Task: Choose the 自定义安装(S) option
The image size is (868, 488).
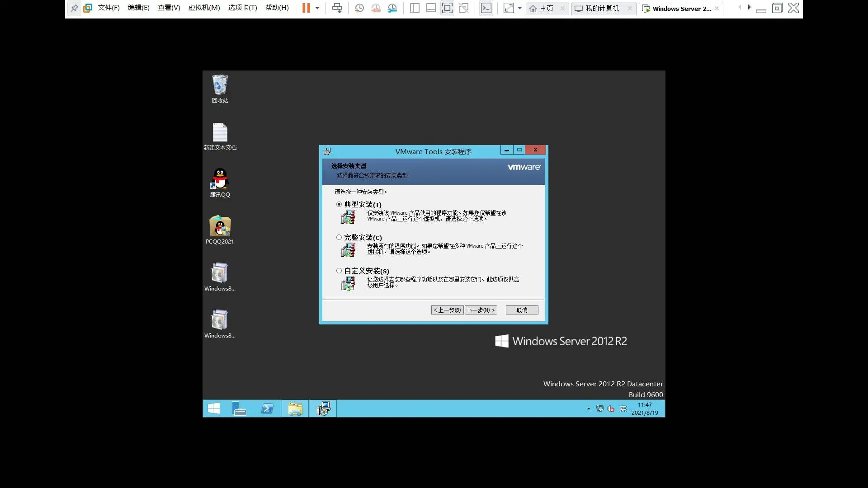Action: click(339, 271)
